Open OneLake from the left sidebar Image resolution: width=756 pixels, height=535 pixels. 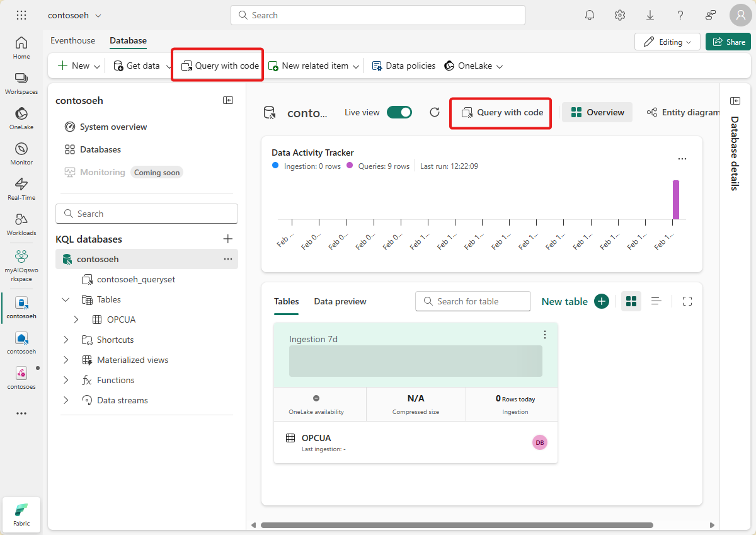[x=21, y=118]
